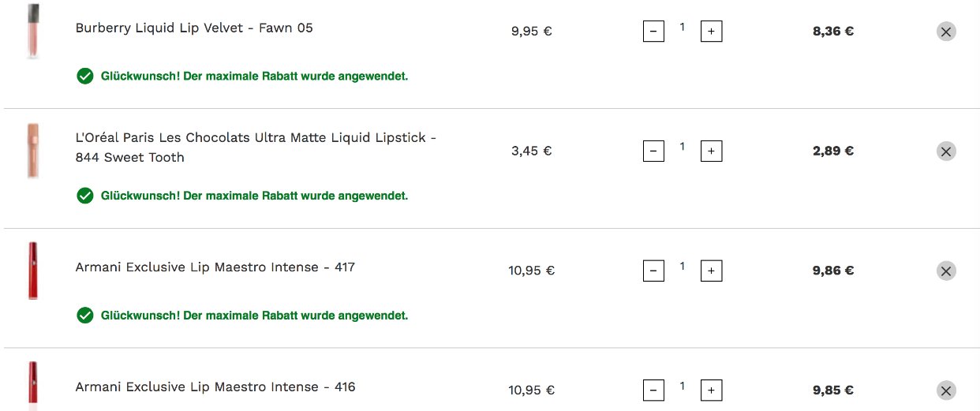Open Armani Exclusive Lip Maestro Intense 416
Viewport: 980px width, 411px height.
click(x=215, y=387)
